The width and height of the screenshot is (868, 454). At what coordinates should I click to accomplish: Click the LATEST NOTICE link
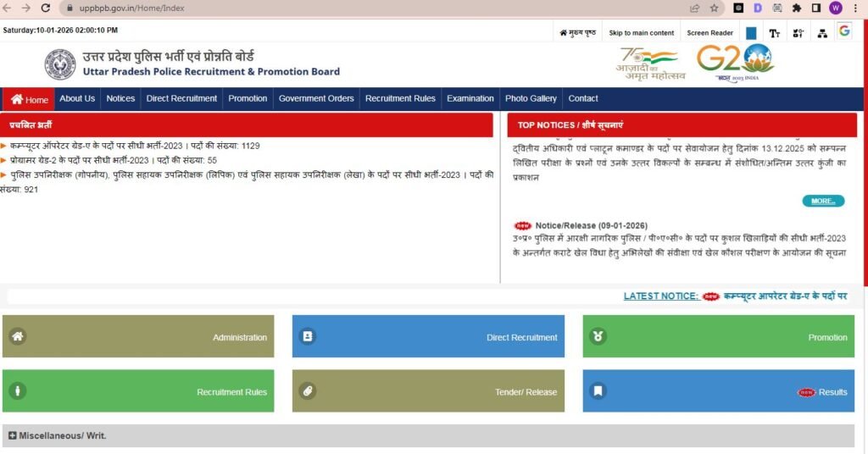click(x=660, y=296)
